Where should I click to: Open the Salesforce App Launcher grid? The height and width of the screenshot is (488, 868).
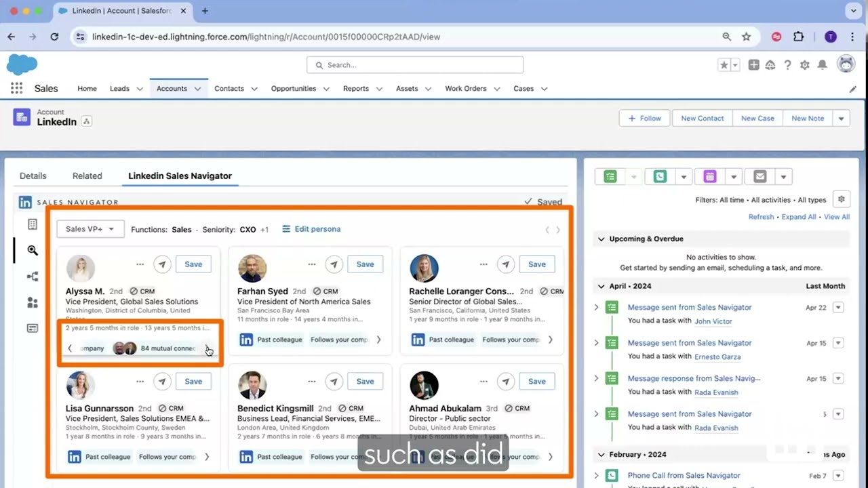point(16,88)
